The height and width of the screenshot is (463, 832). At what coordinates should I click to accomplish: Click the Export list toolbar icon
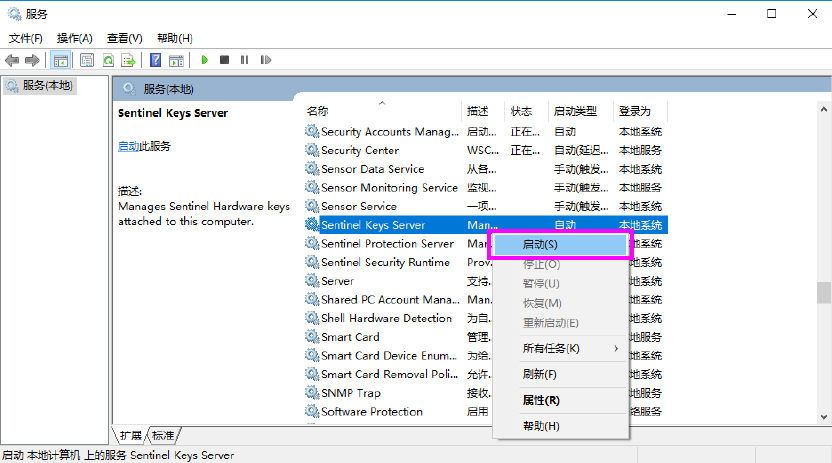coord(128,60)
